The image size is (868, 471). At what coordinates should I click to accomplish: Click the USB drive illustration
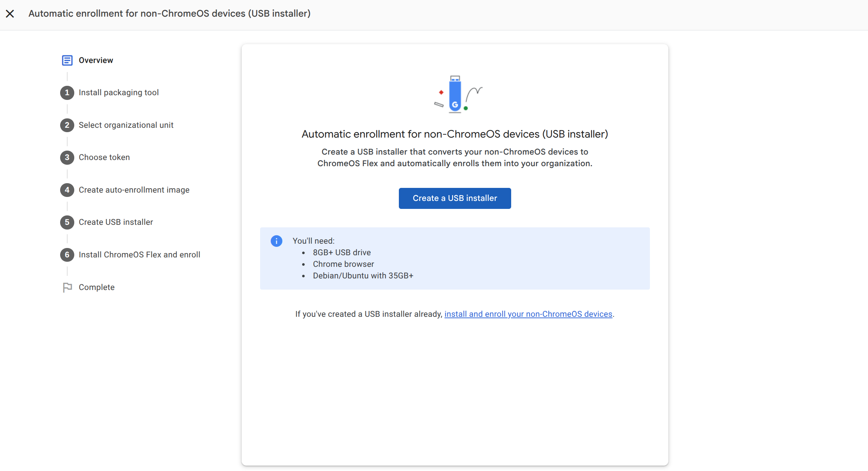pos(458,95)
